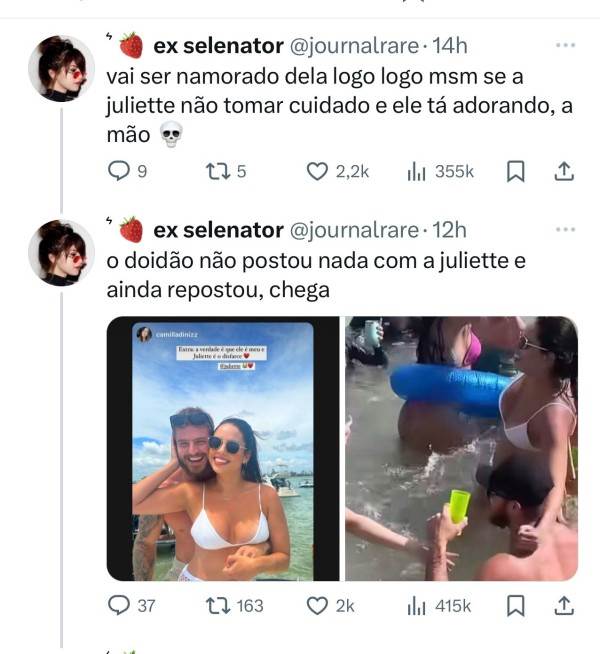Open @journalrare handle on the 14h tweet

pyautogui.click(x=354, y=45)
